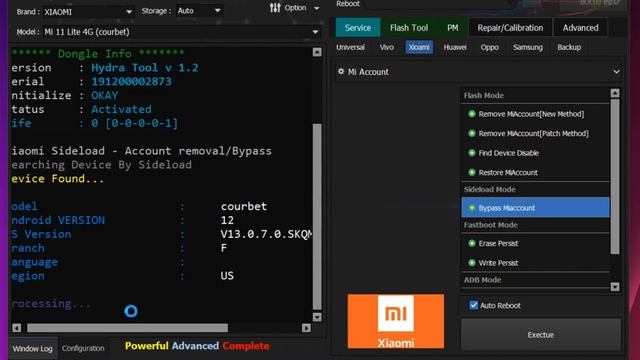Click the log horizontal scroll right arrow
The image size is (640, 360).
pyautogui.click(x=307, y=328)
